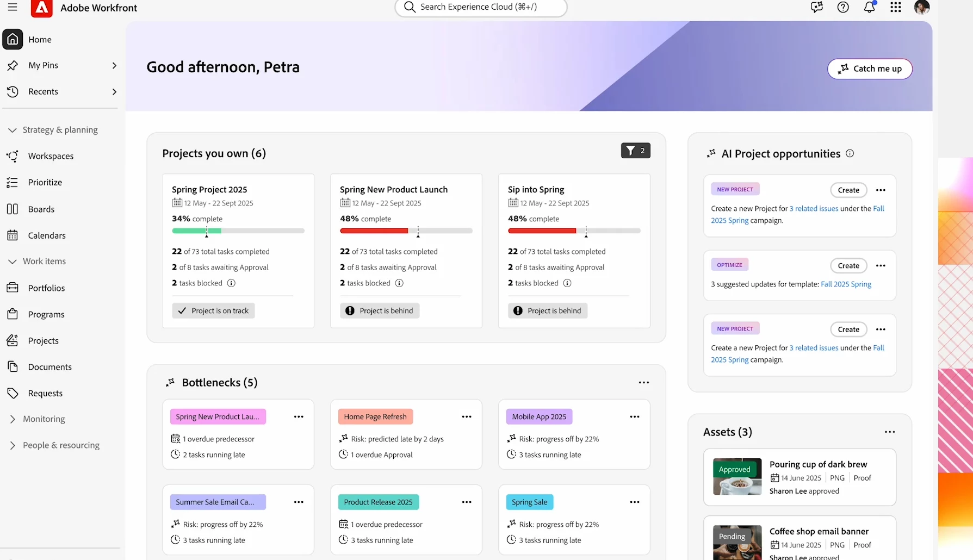Click the Spring New Product Launch red progress bar
The width and height of the screenshot is (973, 560).
click(x=374, y=231)
